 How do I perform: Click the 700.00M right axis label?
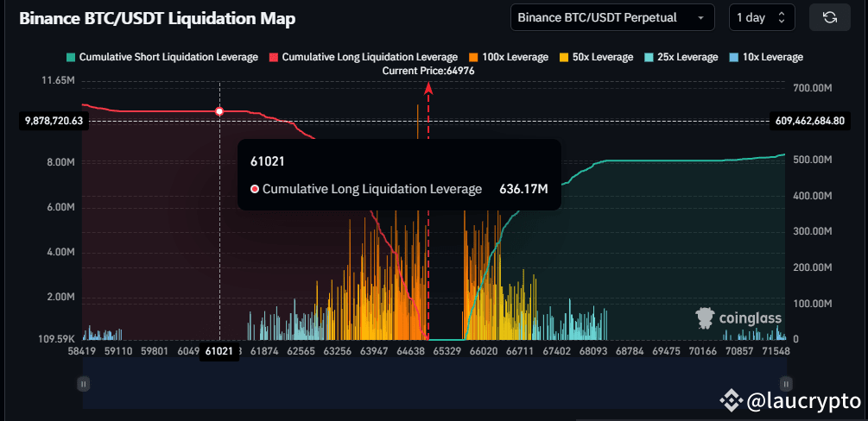[813, 88]
